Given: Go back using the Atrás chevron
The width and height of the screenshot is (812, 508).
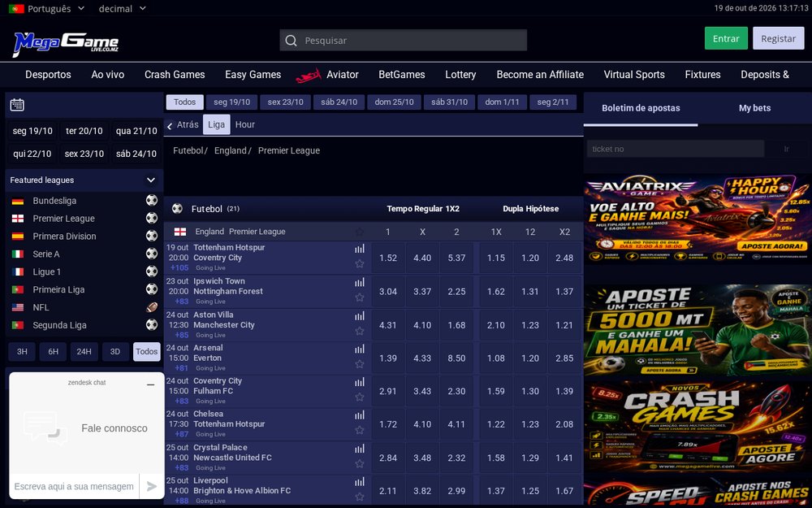Looking at the screenshot, I should 170,125.
